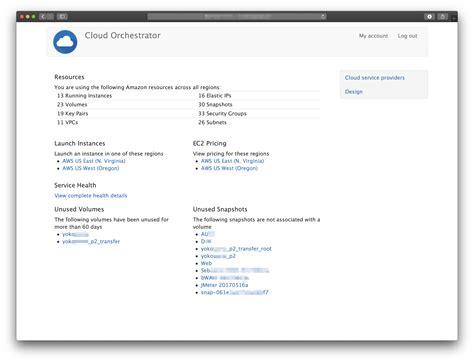
Task: Open the snap-061e snapshot link
Action: (234, 293)
